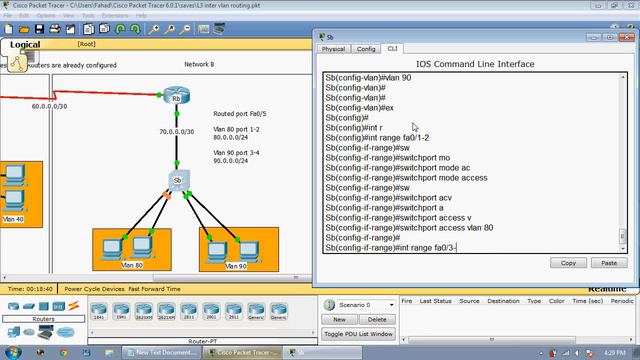
Task: Select the Hubs device category icon
Action: pos(44,306)
